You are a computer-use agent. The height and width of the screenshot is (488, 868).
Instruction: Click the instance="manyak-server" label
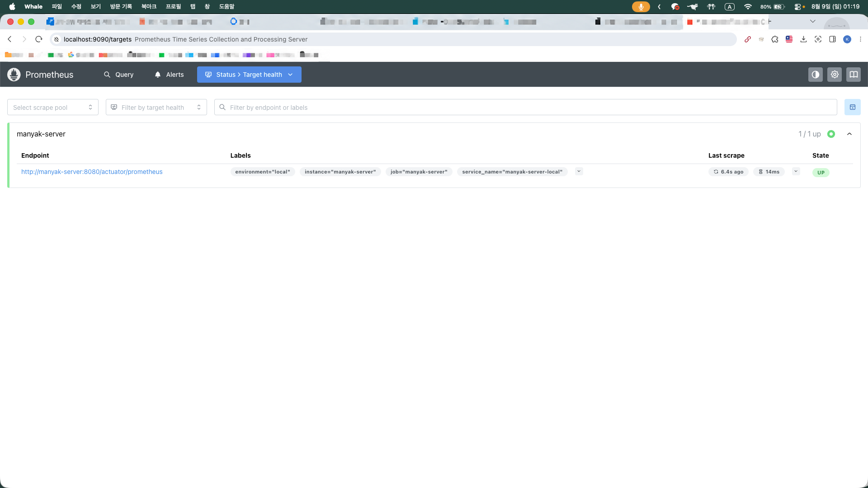[340, 172]
